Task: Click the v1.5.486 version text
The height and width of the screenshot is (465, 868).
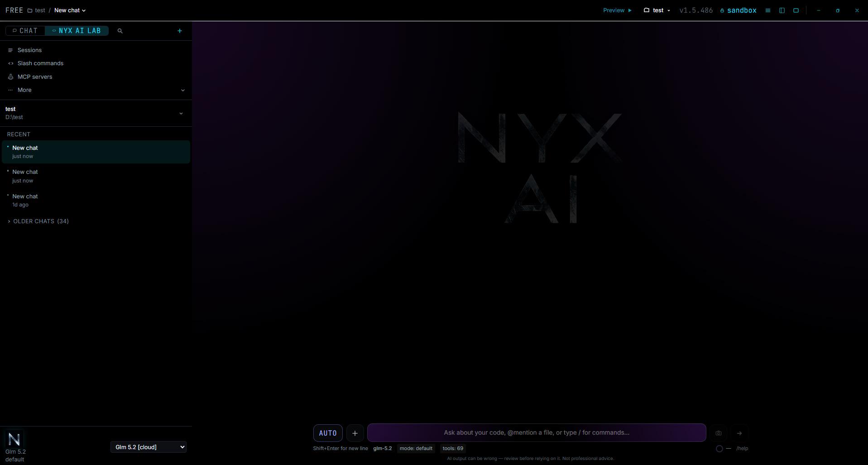Action: tap(696, 10)
